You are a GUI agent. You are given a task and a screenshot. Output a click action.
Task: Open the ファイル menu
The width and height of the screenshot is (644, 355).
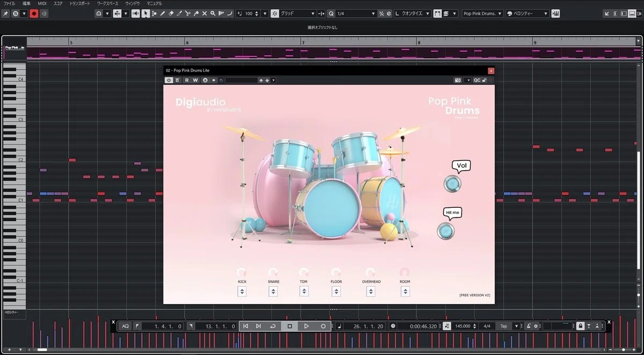[9, 3]
